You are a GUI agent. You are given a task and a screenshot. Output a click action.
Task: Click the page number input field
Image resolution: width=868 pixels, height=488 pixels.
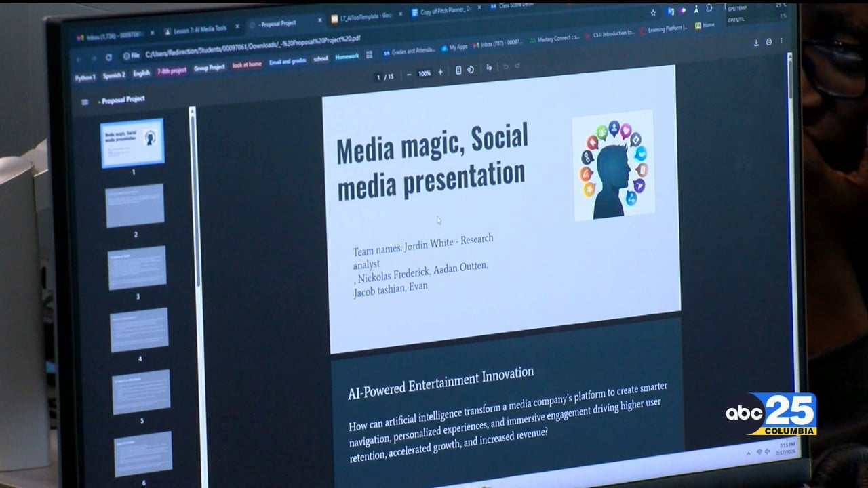pos(379,77)
